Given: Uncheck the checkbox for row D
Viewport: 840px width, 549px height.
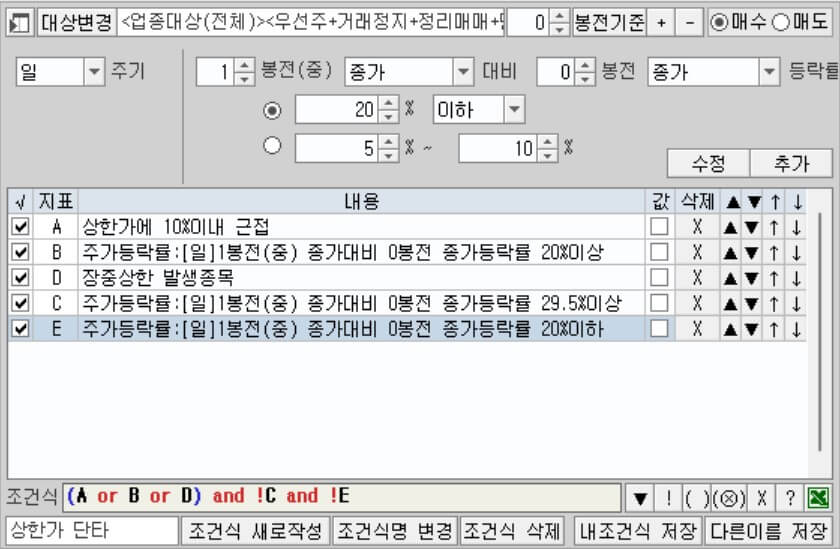Looking at the screenshot, I should point(20,277).
